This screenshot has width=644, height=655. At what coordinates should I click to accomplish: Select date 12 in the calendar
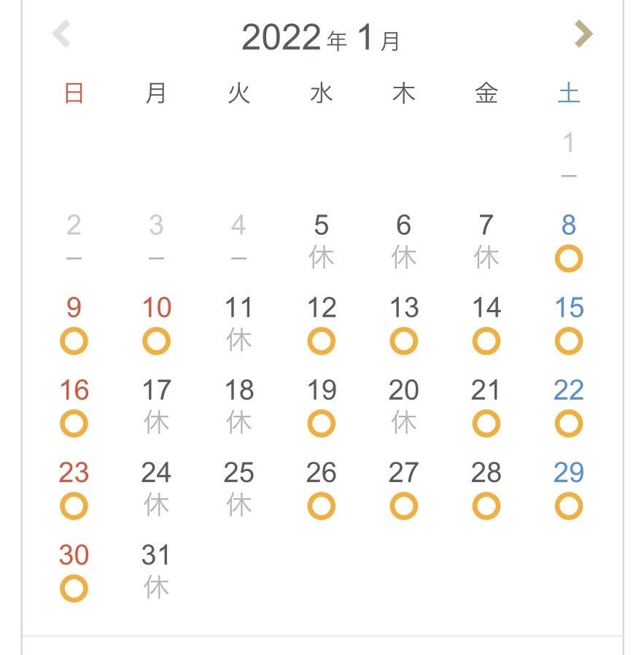[321, 309]
